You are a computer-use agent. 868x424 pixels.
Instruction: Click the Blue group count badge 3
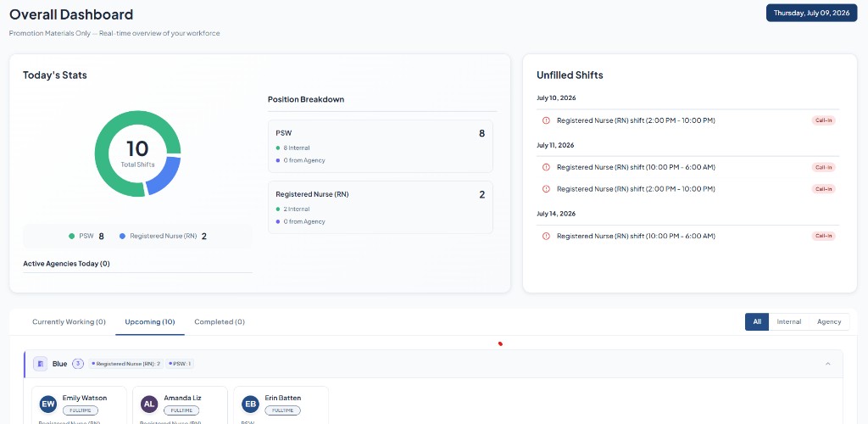(x=78, y=364)
